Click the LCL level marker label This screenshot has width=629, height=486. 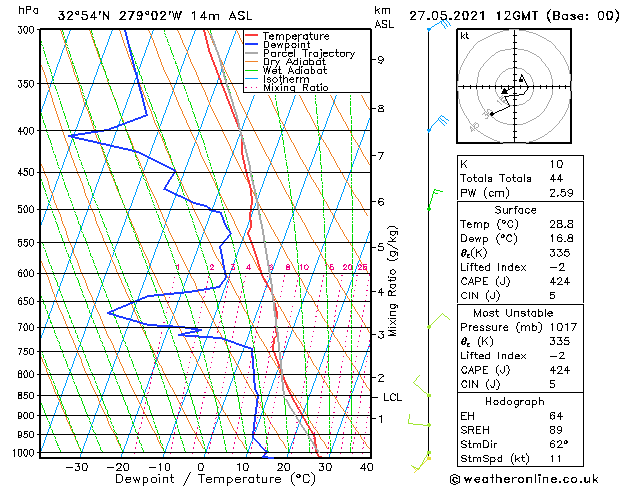pos(392,397)
